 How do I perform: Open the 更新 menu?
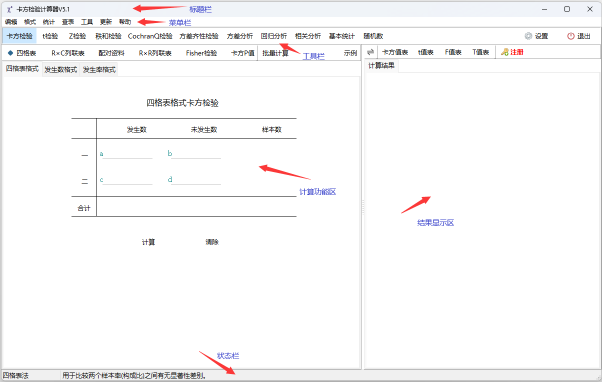[106, 22]
